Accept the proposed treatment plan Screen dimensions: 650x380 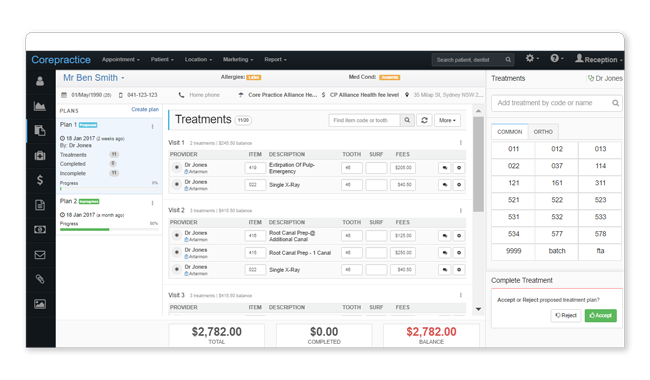601,315
